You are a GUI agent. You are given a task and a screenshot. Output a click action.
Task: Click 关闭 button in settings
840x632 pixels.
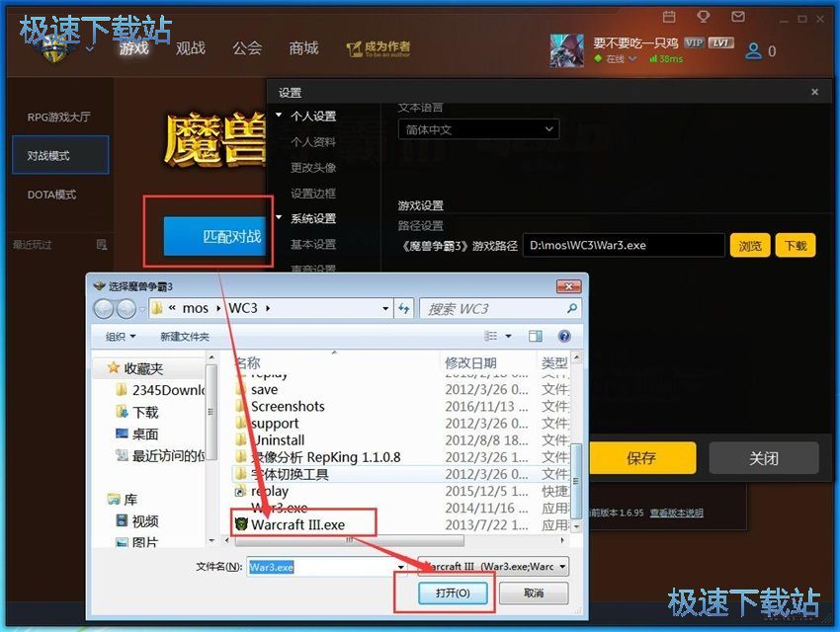pyautogui.click(x=764, y=458)
